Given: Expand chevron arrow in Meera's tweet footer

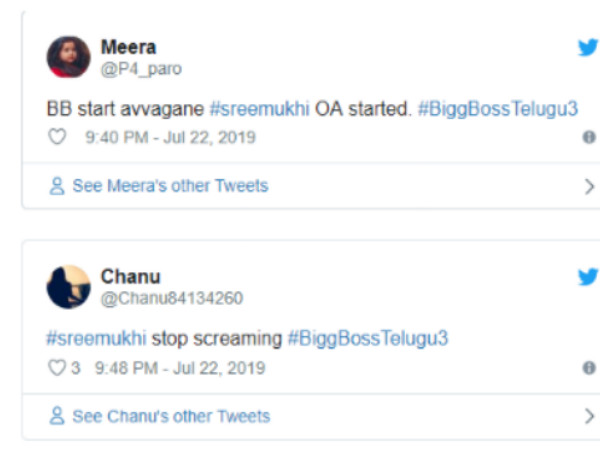Looking at the screenshot, I should click(x=590, y=187).
